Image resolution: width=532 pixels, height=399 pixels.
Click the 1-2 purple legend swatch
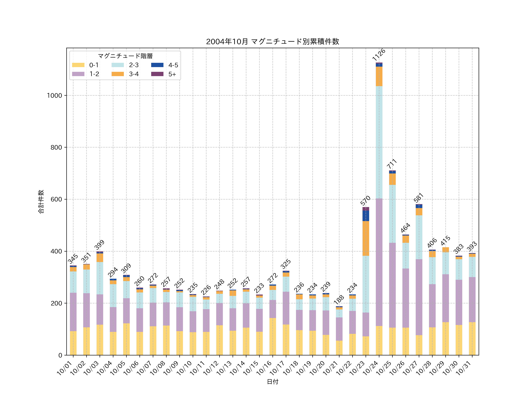78,74
